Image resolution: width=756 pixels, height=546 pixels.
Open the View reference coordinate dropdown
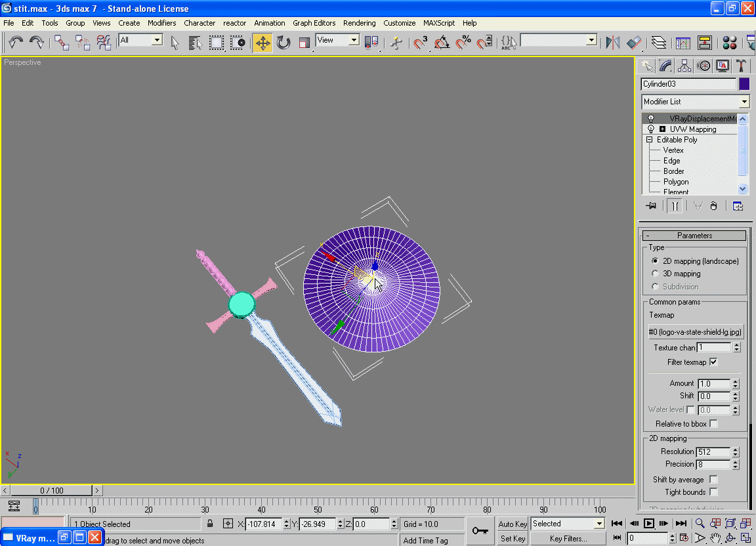[354, 40]
